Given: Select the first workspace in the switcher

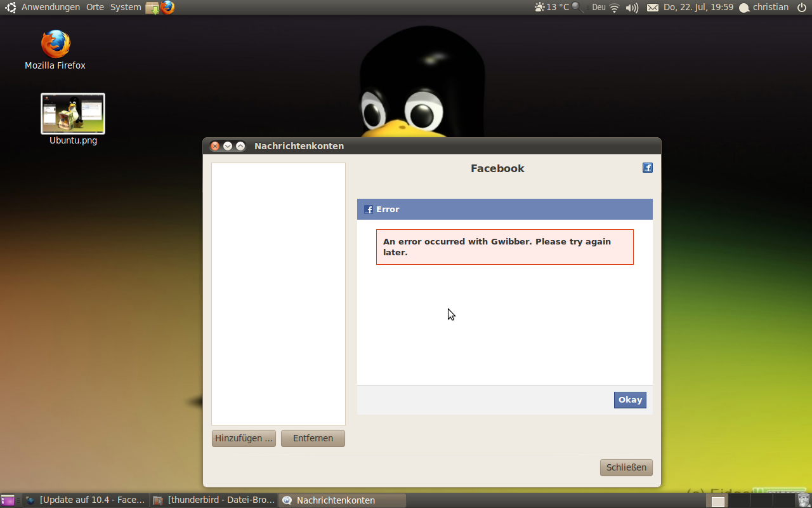Looking at the screenshot, I should tap(717, 501).
